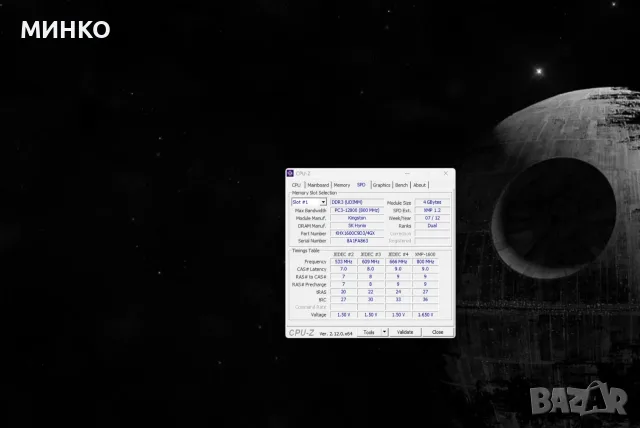Click the 800 MHz XMP-1600 frequency
The width and height of the screenshot is (640, 428).
[x=425, y=262]
